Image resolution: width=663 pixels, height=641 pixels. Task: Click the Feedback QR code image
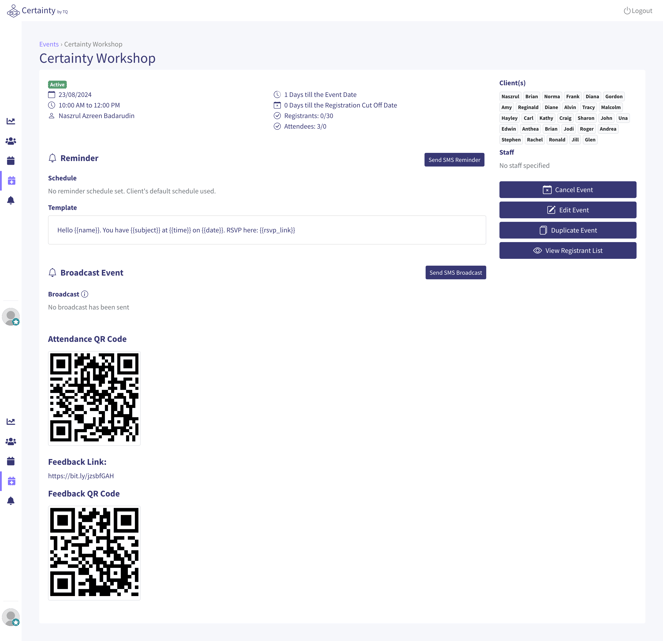[x=94, y=552]
